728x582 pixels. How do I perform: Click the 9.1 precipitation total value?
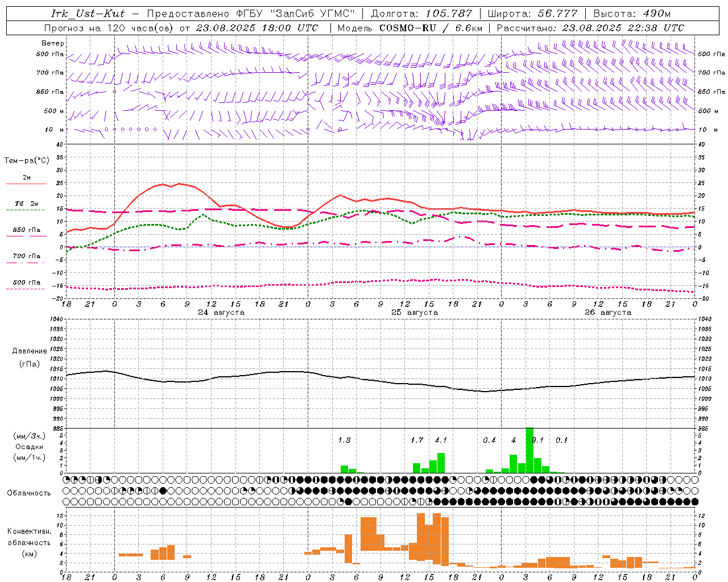[x=538, y=440]
